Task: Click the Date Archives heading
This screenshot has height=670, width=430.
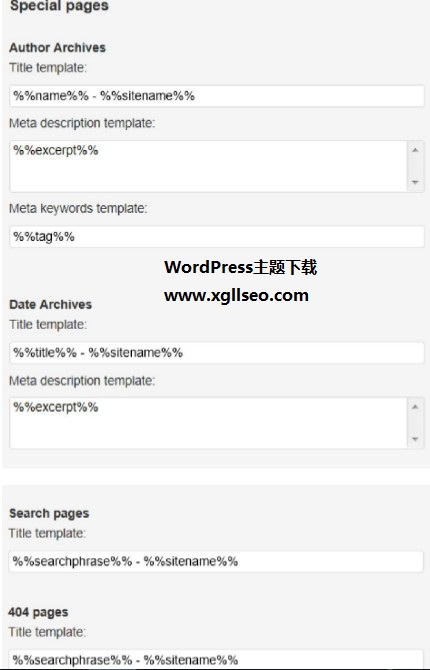Action: [x=50, y=305]
